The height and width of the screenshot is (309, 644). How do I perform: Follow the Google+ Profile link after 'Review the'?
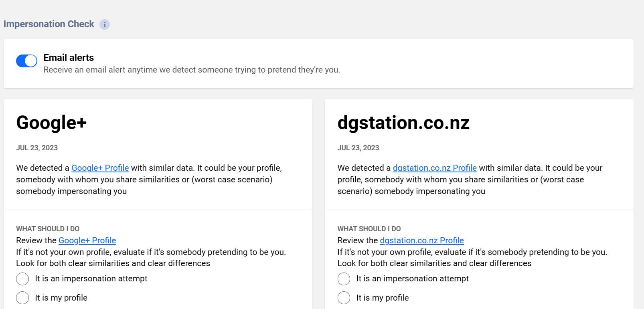87,240
